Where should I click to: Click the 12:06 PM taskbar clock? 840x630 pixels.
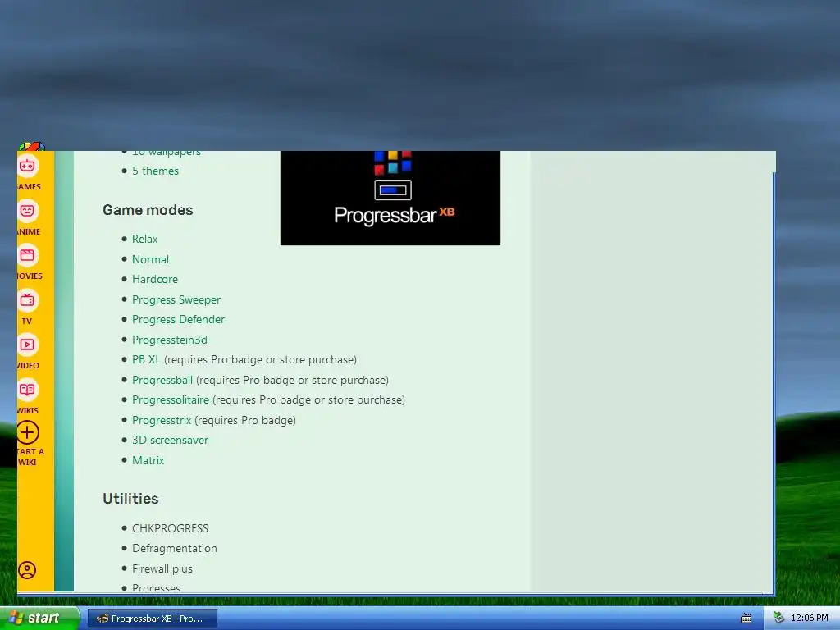pyautogui.click(x=809, y=618)
